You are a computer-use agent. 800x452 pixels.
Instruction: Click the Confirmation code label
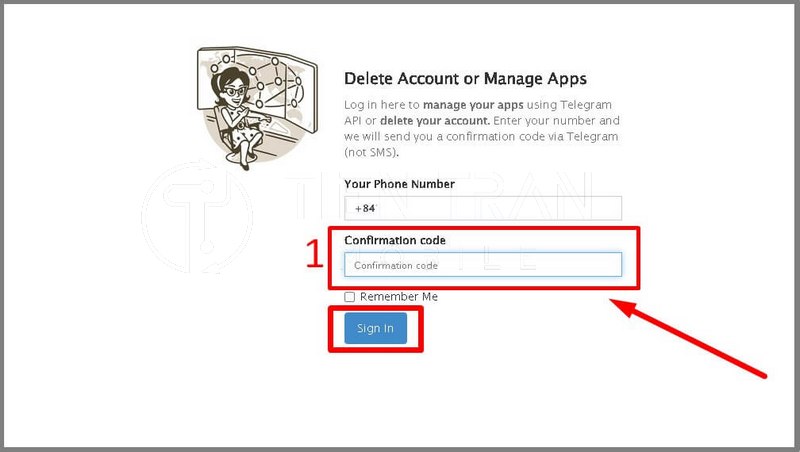(x=395, y=240)
